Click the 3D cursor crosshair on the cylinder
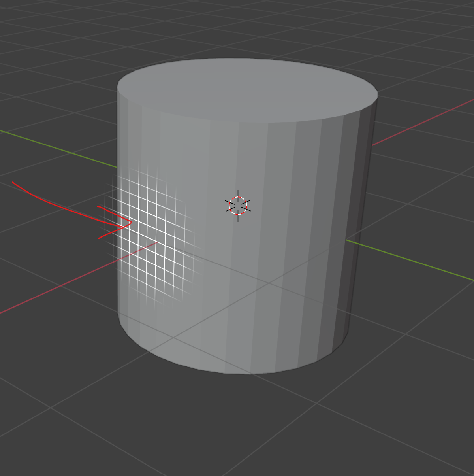 click(238, 206)
